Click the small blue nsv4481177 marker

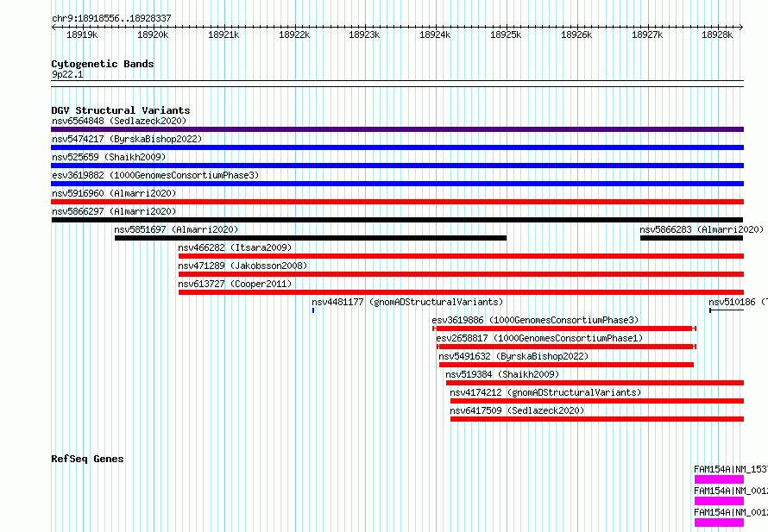coord(313,310)
